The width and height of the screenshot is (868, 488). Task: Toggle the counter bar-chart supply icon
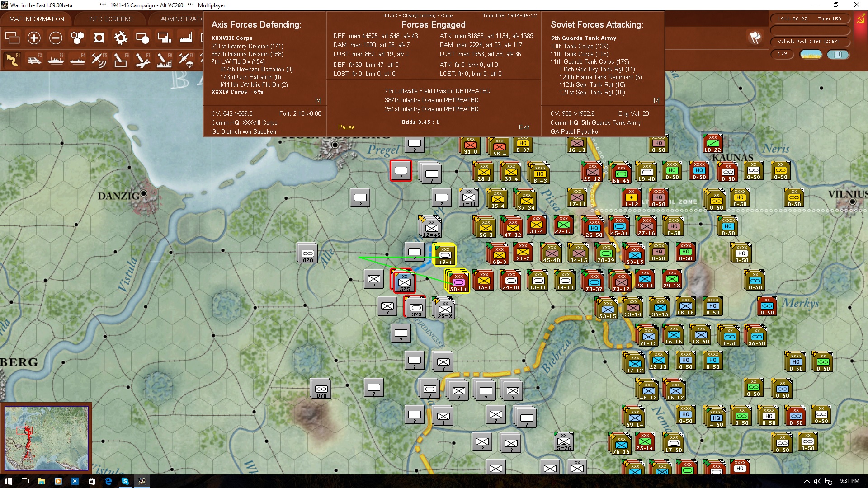click(x=164, y=38)
